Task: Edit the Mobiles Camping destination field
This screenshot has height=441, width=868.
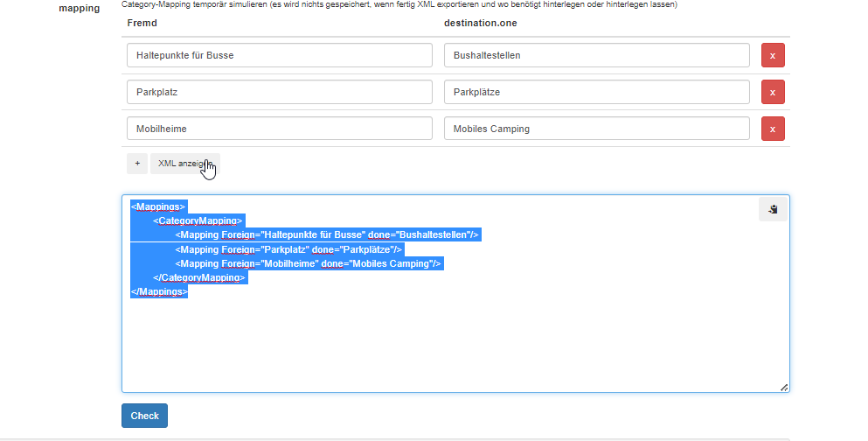Action: pyautogui.click(x=597, y=129)
